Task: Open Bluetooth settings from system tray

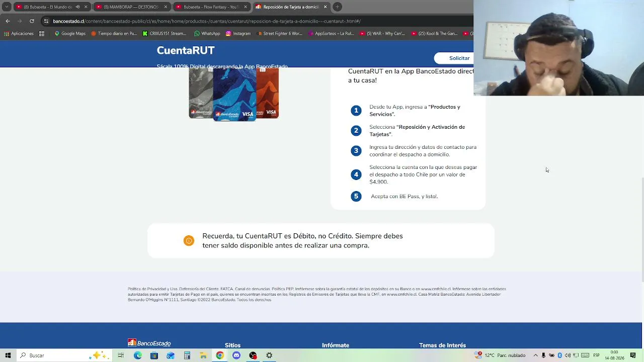Action: click(559, 355)
